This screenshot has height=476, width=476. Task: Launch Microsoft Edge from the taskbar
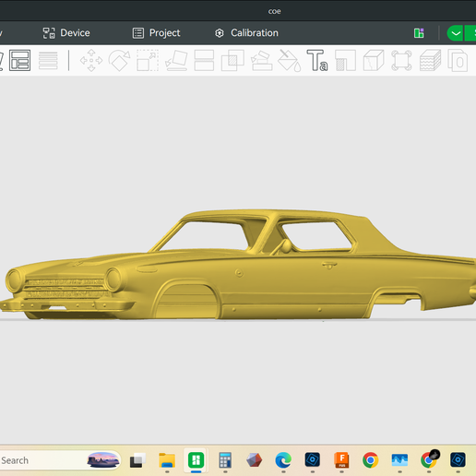coord(283,460)
